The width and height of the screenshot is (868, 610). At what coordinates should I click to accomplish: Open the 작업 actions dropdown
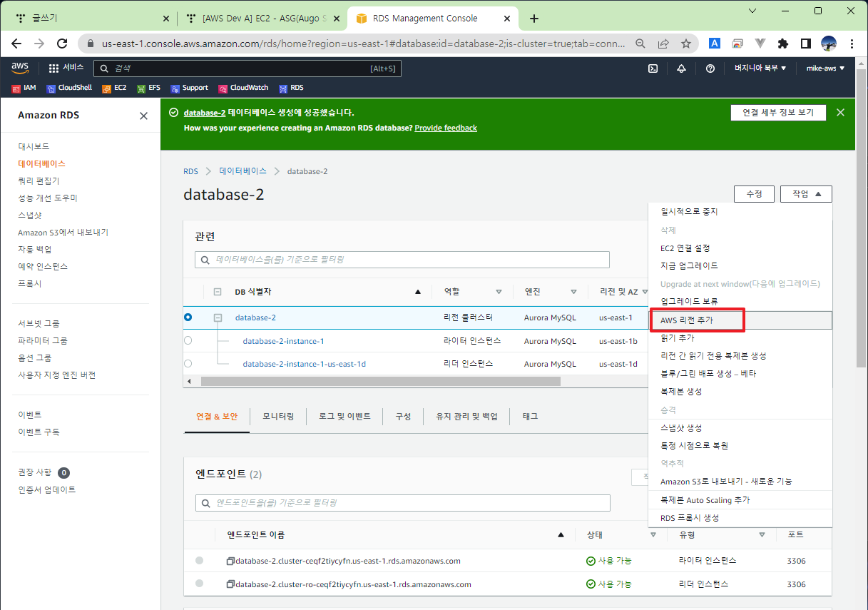(x=806, y=194)
